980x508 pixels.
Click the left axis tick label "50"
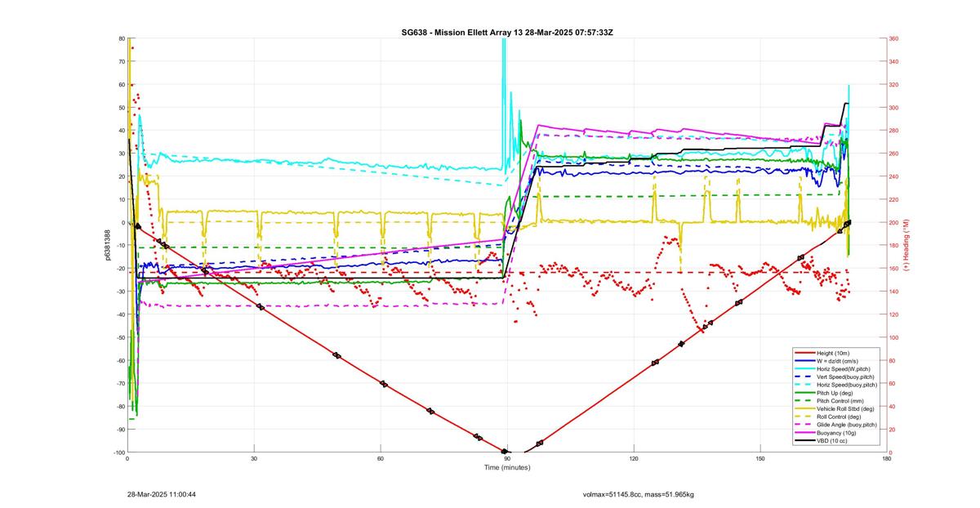[x=121, y=108]
